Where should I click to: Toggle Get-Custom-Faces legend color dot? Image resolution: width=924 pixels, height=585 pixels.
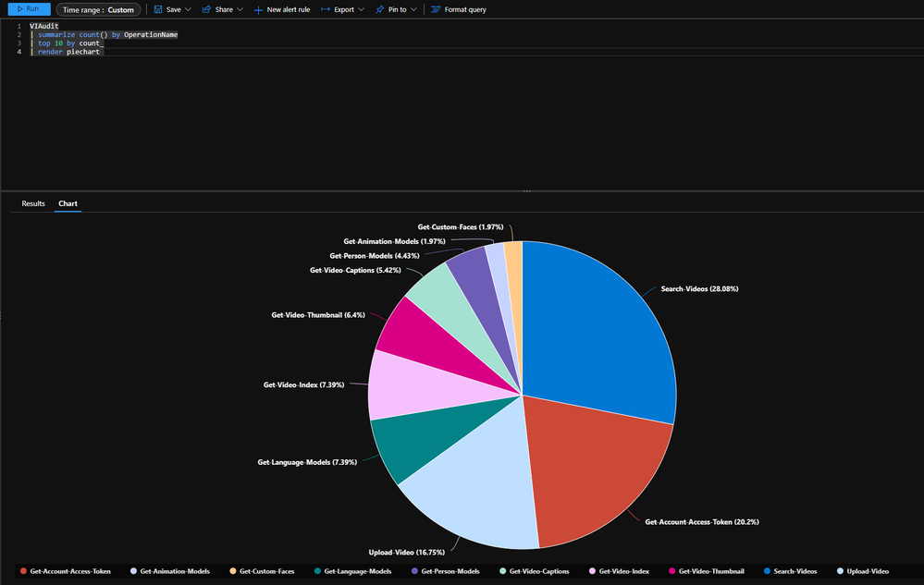click(233, 571)
